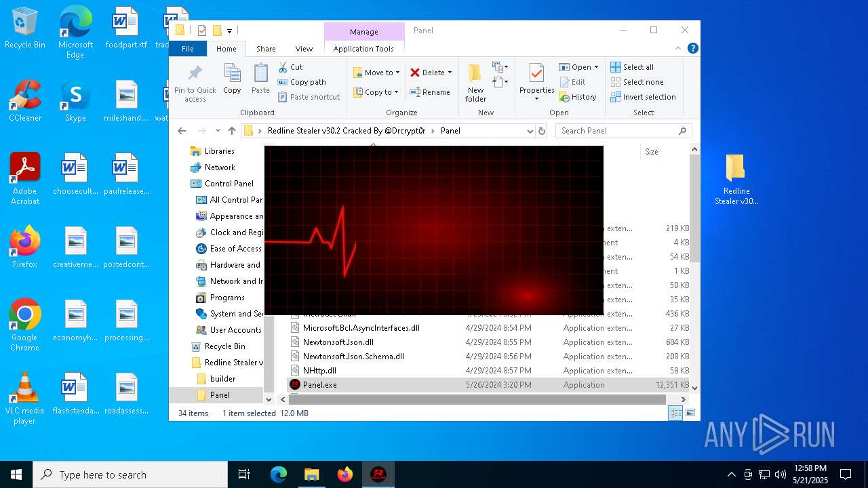Viewport: 868px width, 488px height.
Task: Go up one folder level
Action: (232, 131)
